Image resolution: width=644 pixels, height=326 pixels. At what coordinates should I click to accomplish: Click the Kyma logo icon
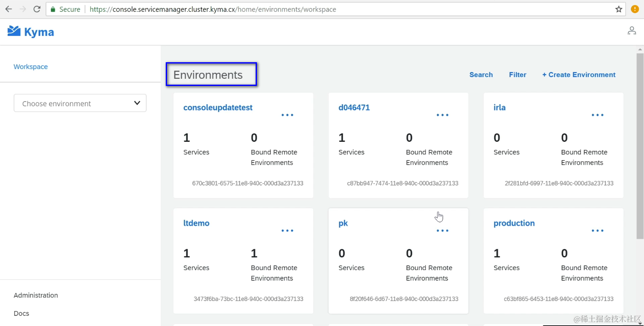pos(14,31)
